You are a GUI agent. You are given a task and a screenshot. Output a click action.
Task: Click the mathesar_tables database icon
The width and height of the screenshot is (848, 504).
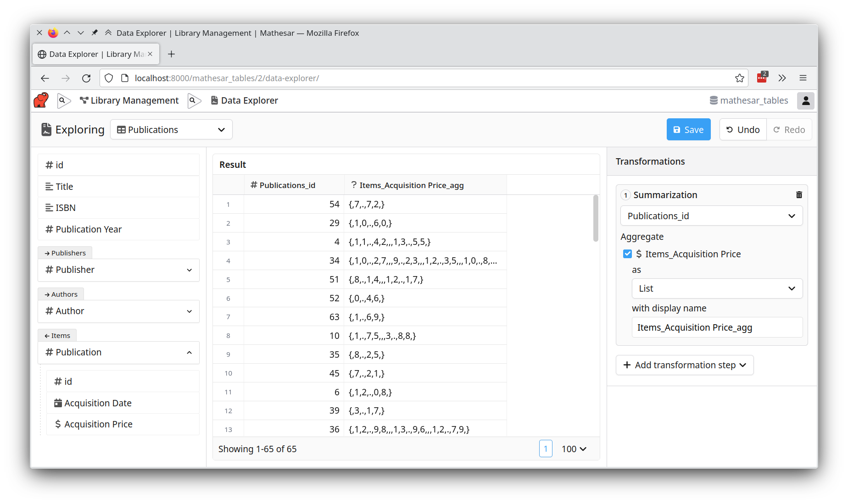713,100
